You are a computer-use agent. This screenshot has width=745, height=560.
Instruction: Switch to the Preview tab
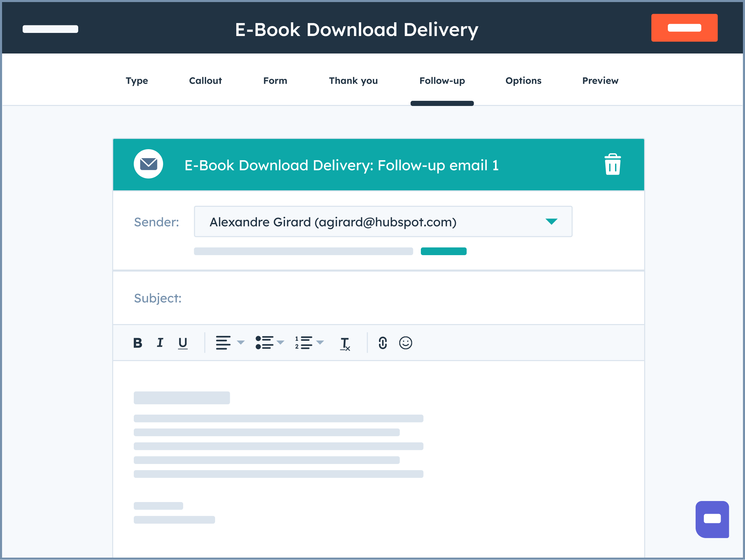point(600,81)
